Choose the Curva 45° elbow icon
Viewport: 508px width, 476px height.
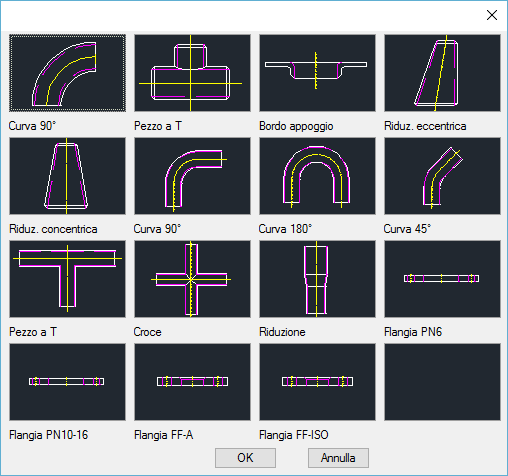442,176
